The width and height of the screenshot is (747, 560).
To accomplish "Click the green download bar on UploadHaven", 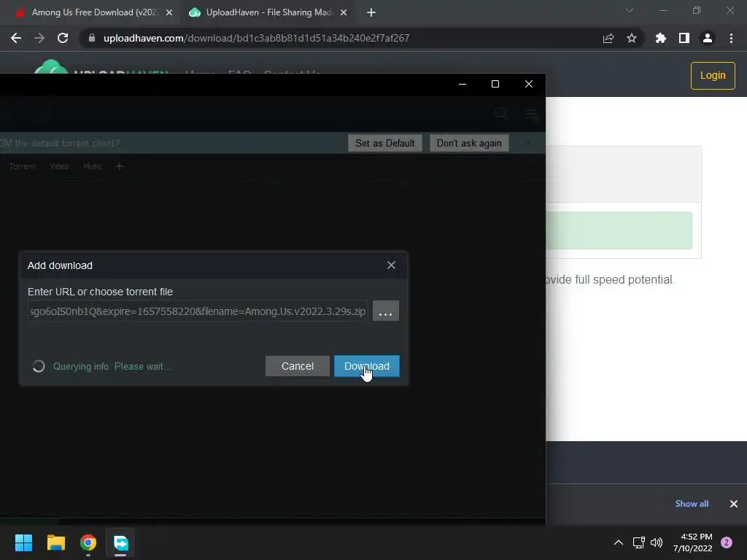I will pos(619,230).
